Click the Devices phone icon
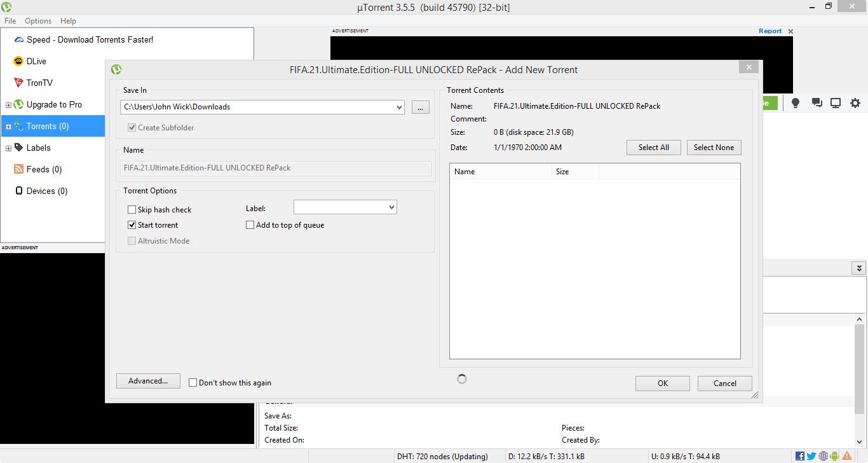The width and height of the screenshot is (868, 463). point(18,191)
